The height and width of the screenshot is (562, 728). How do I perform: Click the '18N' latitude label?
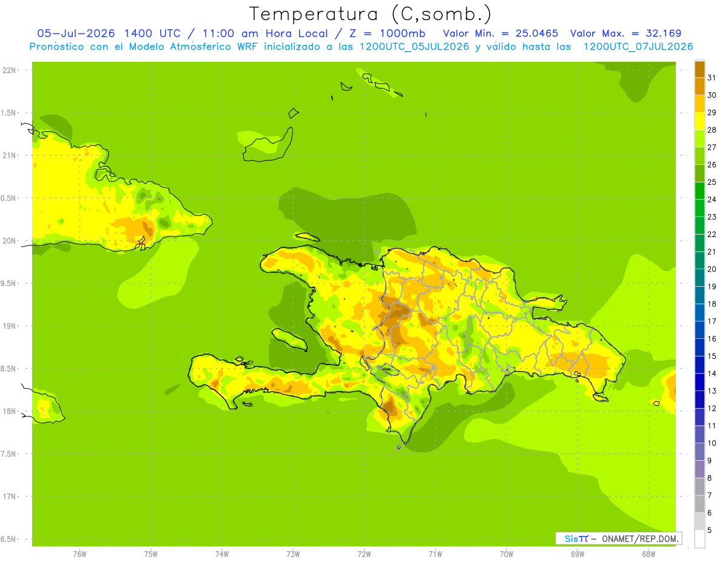(x=8, y=411)
